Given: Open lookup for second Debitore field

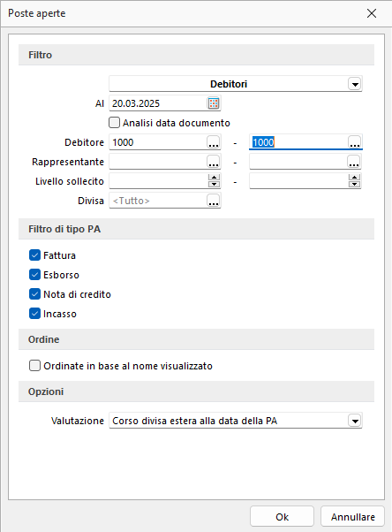Looking at the screenshot, I should point(355,142).
